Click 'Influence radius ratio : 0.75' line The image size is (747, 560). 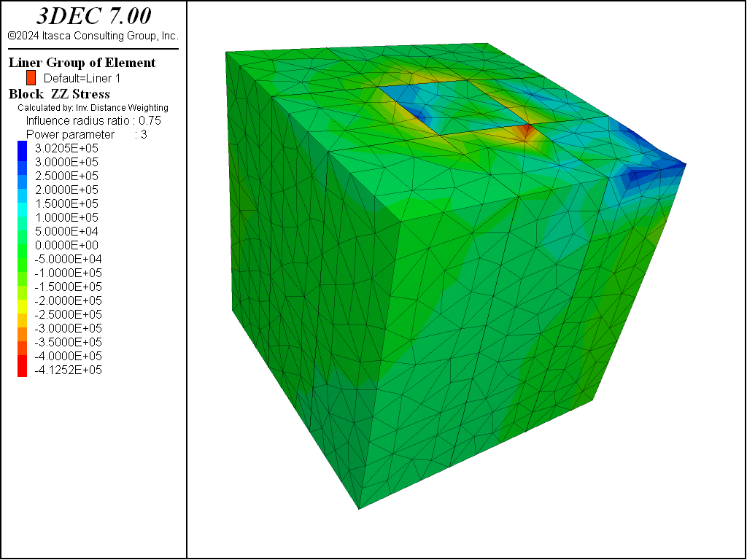click(x=93, y=120)
